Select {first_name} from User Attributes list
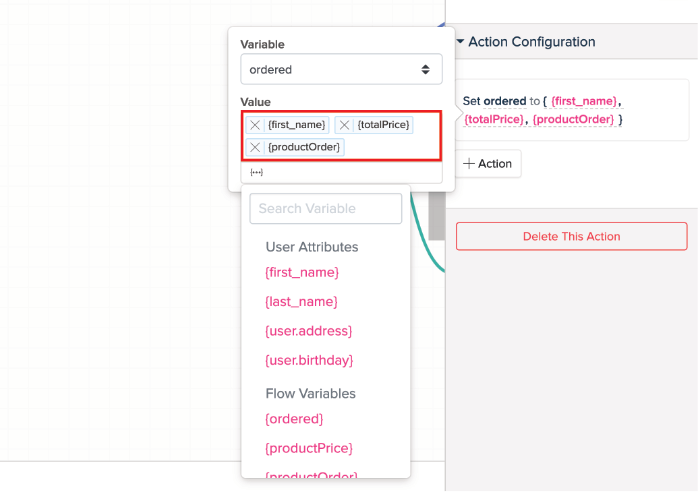 tap(302, 272)
